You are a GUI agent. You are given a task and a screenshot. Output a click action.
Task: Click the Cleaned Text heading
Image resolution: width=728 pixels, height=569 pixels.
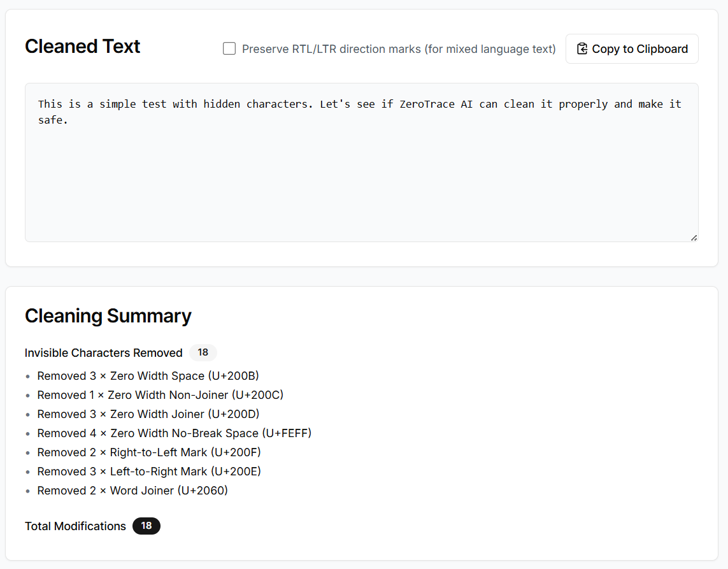pyautogui.click(x=82, y=47)
